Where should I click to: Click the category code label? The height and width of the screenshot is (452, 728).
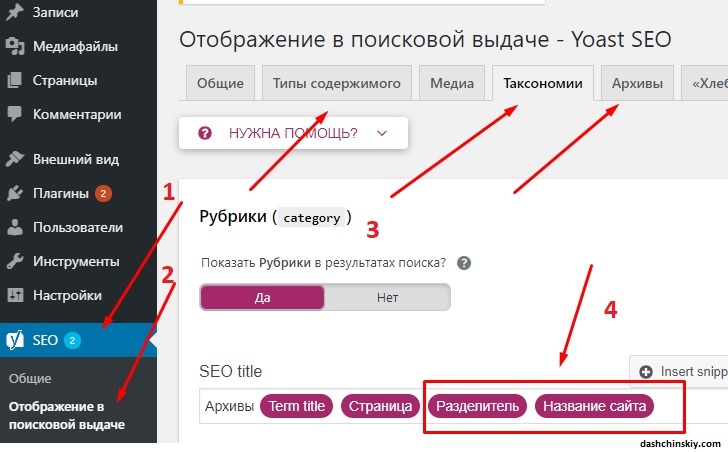[312, 218]
